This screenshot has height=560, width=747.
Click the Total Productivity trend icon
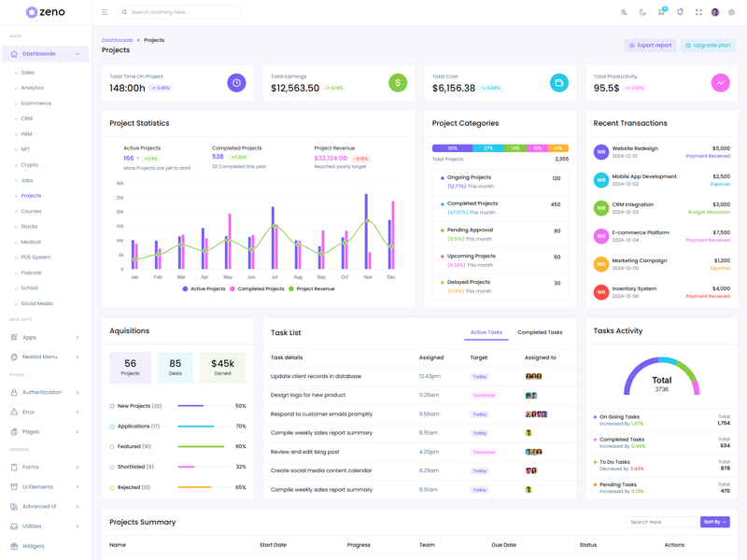720,83
